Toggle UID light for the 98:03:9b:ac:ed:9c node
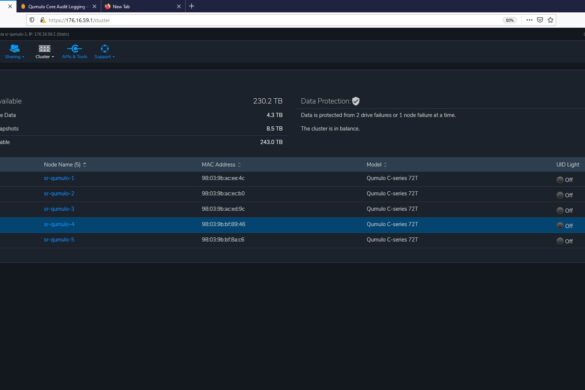Screen dimensions: 585x390 pos(560,210)
